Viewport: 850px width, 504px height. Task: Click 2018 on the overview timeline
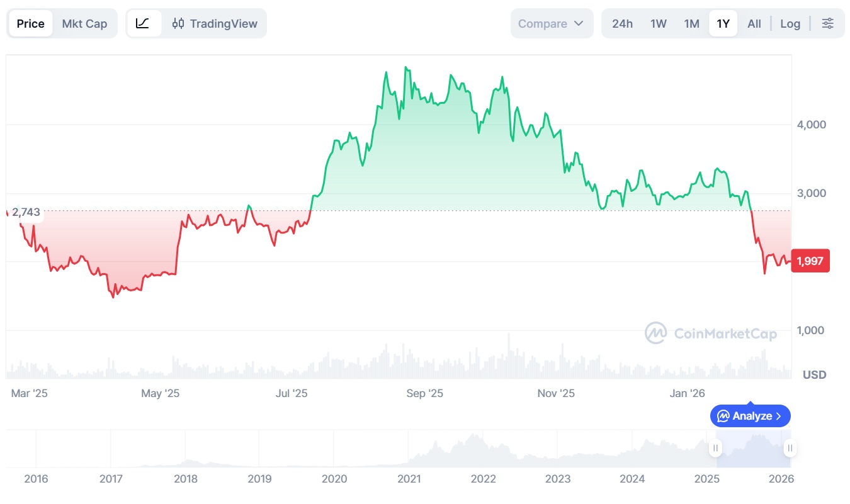[x=185, y=479]
